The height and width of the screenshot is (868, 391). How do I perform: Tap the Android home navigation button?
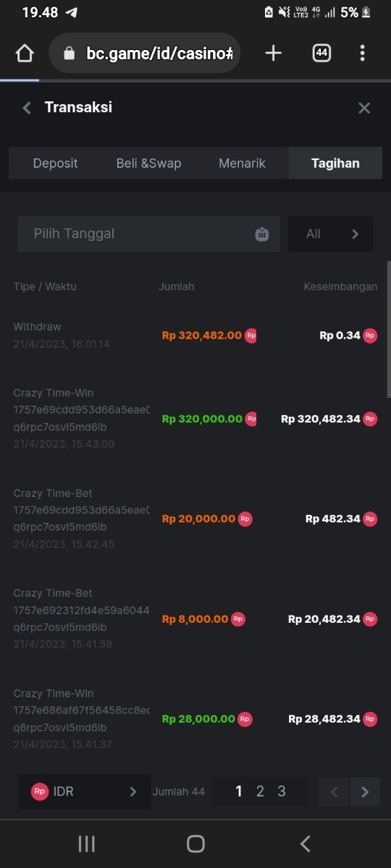point(195,843)
